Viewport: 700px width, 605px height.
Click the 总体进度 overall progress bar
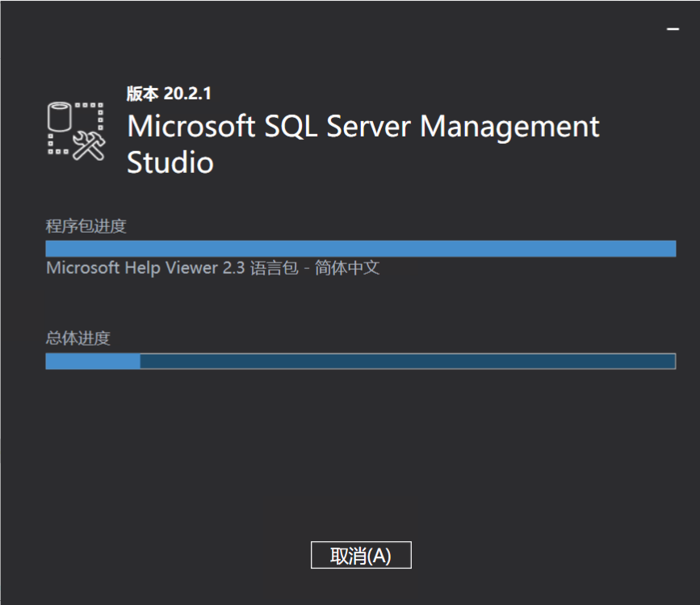[x=361, y=361]
